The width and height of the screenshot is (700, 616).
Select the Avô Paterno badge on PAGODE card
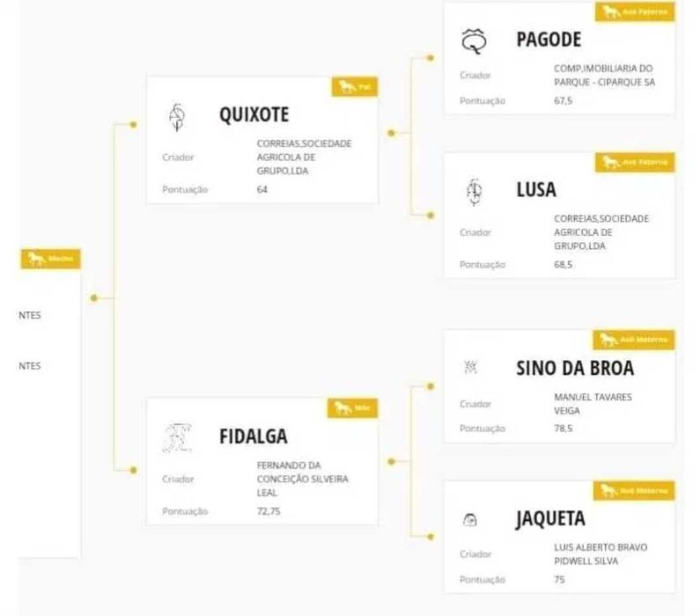[637, 12]
